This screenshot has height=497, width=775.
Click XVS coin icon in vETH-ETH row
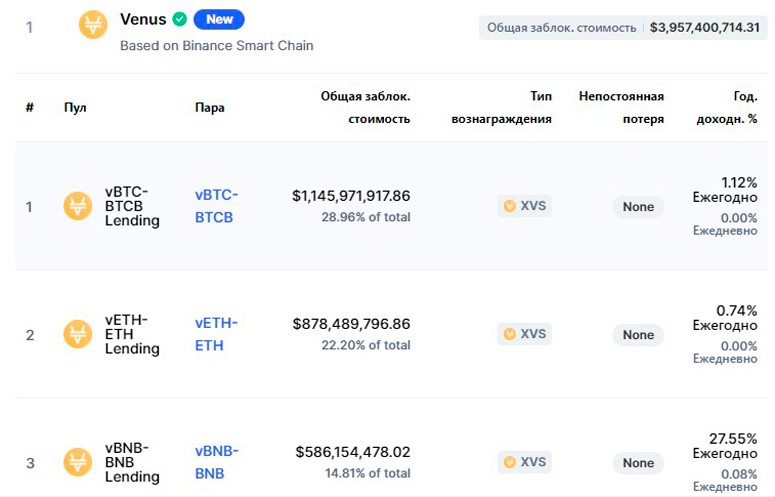click(510, 334)
